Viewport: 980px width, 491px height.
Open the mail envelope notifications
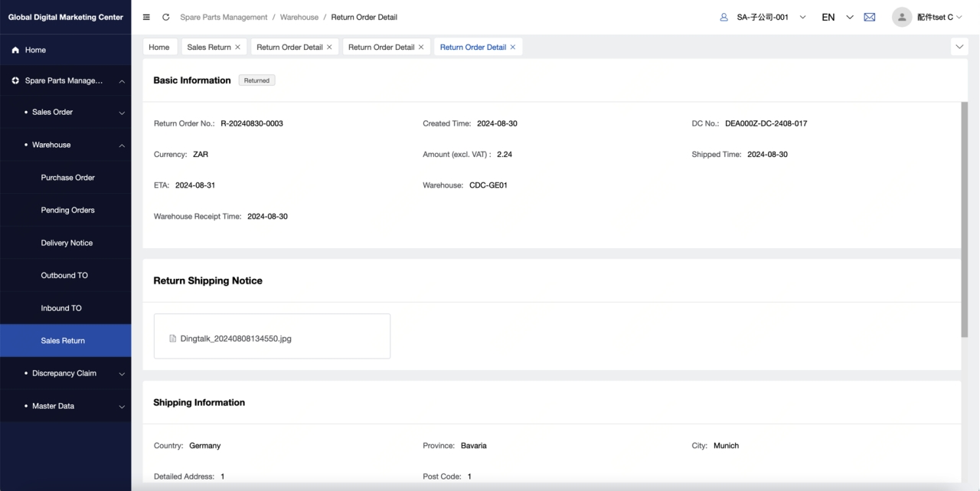(x=869, y=17)
